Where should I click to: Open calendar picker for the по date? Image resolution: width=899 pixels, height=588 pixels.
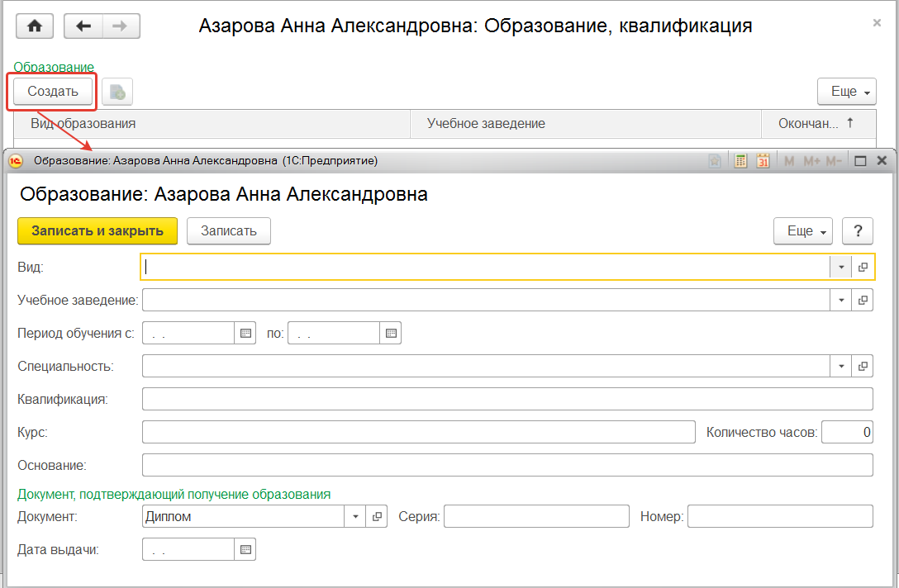pos(391,334)
